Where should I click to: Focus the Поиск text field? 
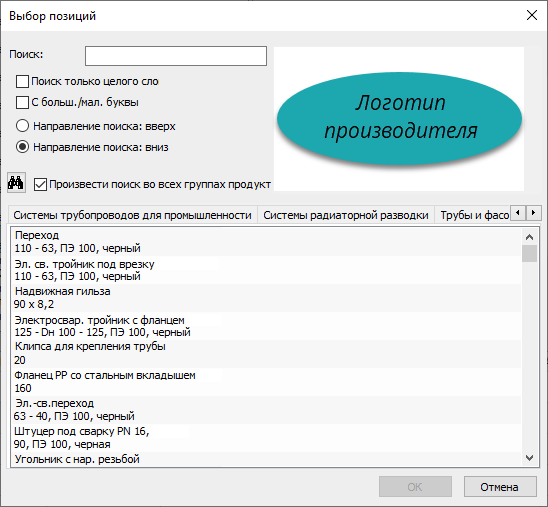[176, 56]
